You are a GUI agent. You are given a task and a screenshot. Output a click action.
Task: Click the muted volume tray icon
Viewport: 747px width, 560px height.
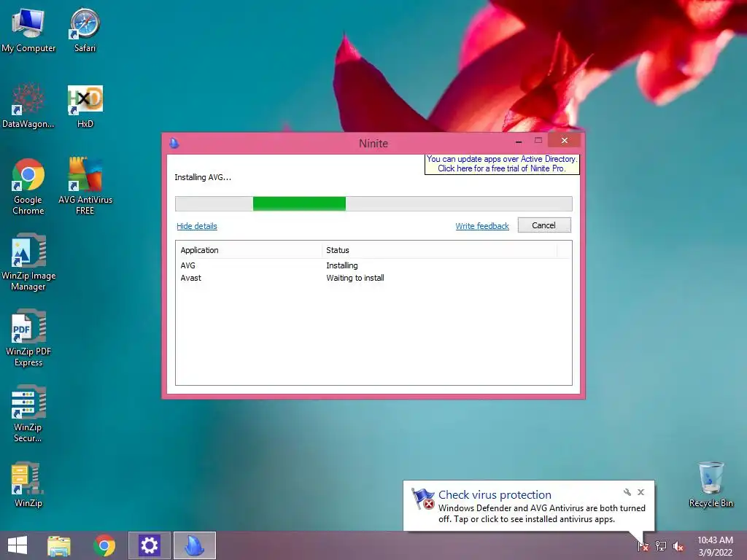pyautogui.click(x=678, y=545)
